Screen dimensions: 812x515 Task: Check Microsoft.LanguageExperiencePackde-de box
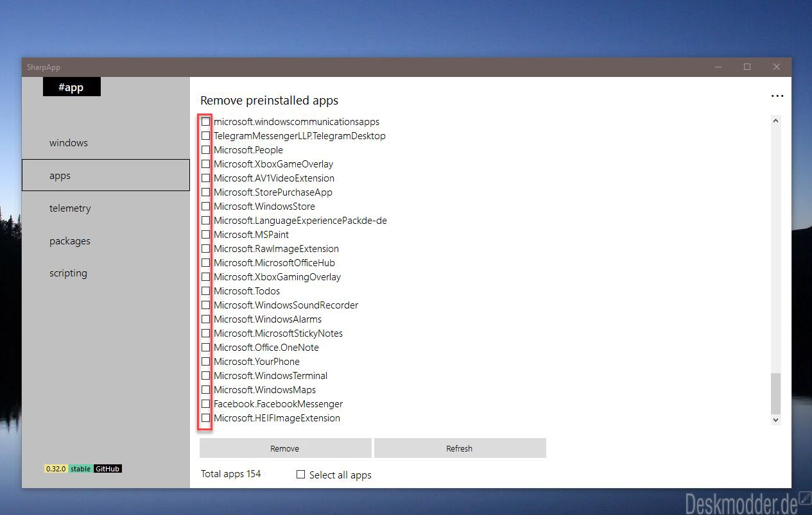(x=205, y=220)
